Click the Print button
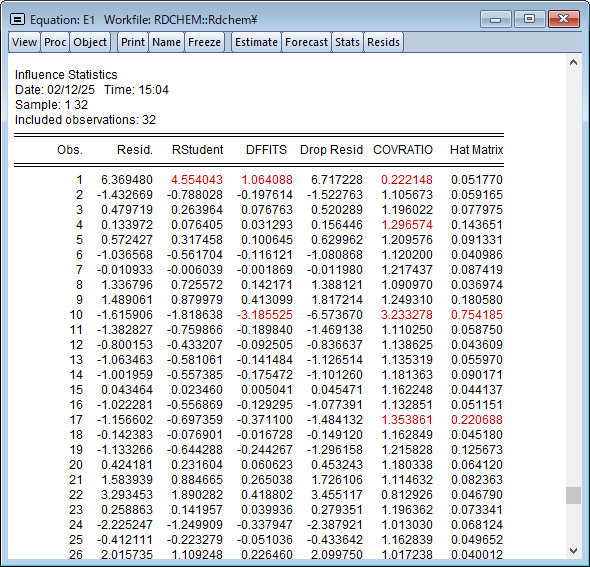 click(133, 42)
